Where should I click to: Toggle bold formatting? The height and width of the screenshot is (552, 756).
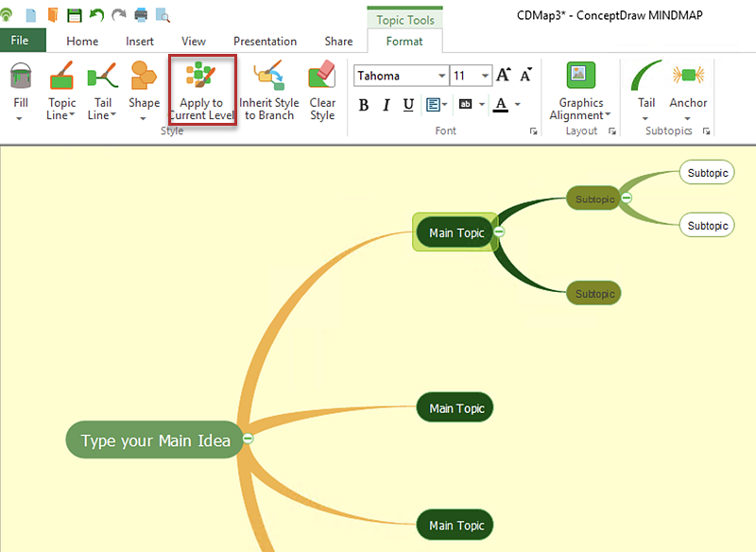[364, 105]
